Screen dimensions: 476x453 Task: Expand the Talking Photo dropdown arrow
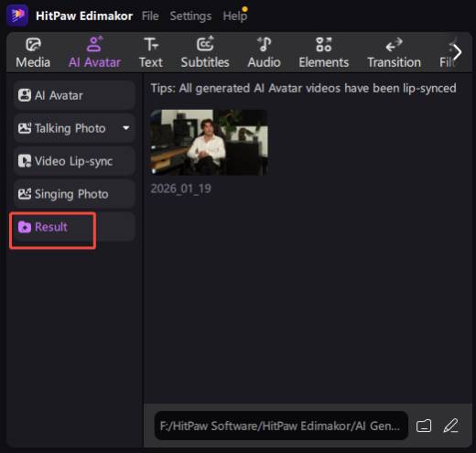click(125, 128)
